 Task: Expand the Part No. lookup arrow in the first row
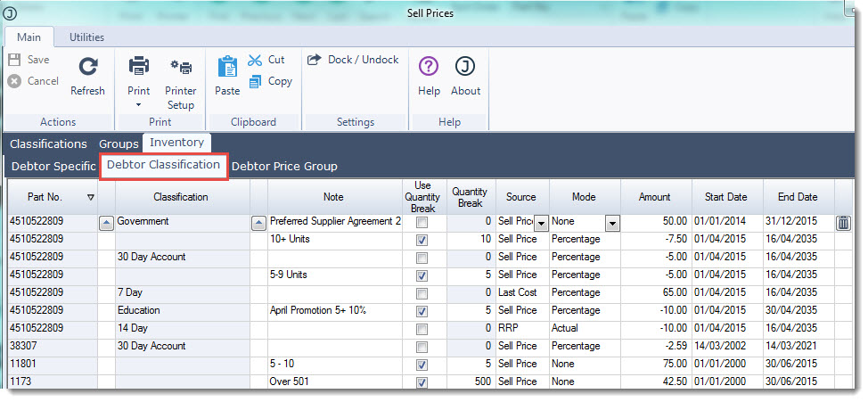106,224
